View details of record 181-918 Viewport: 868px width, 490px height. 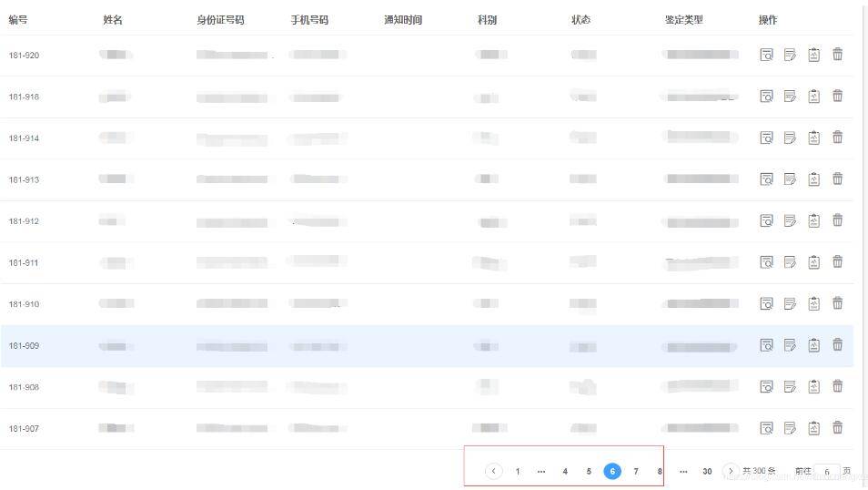coord(766,97)
